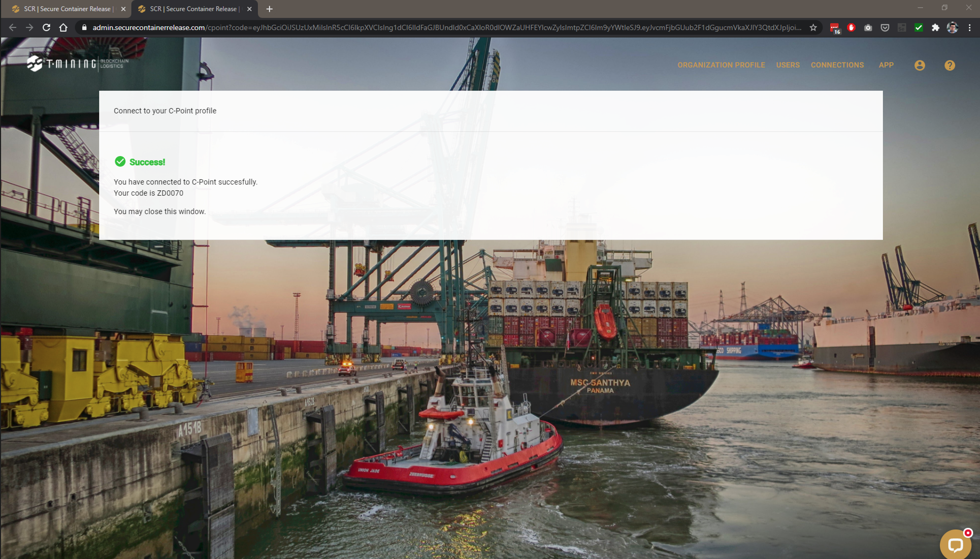Open the Extensions puzzle piece menu
980x559 pixels.
coord(935,27)
